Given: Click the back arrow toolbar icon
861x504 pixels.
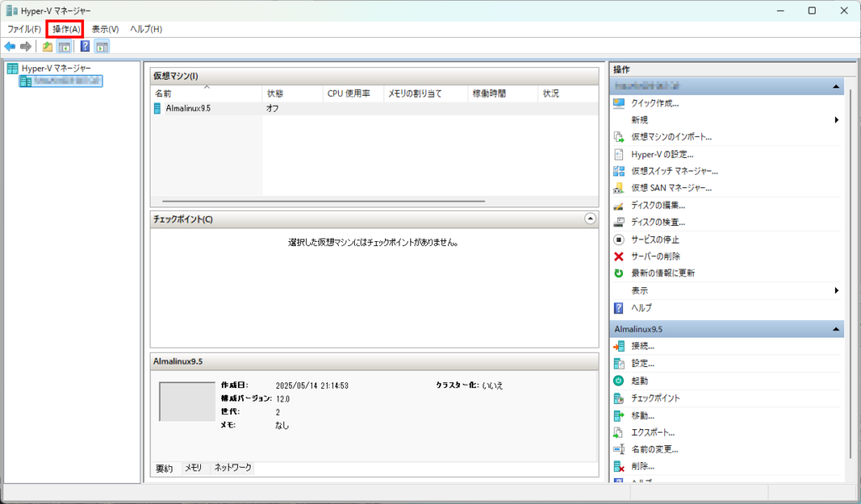Looking at the screenshot, I should tap(10, 46).
